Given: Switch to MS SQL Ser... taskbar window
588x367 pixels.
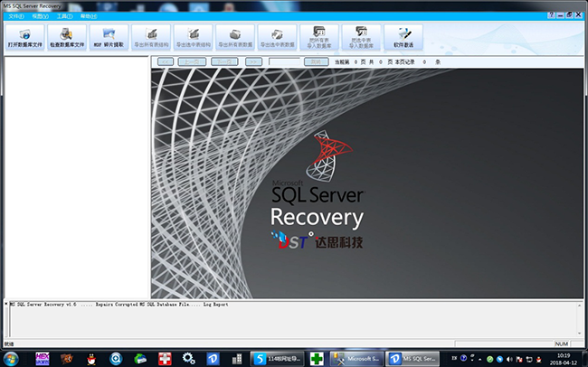Looking at the screenshot, I should (x=413, y=359).
